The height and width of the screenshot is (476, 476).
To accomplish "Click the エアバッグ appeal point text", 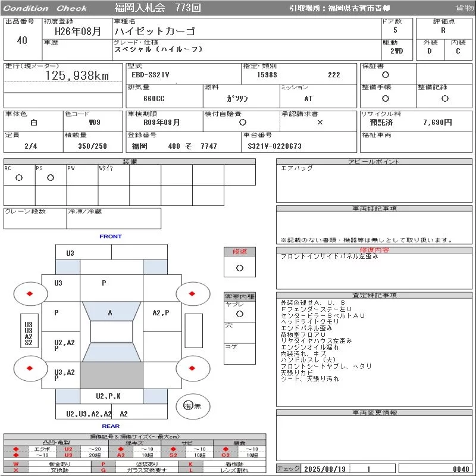I will [x=296, y=168].
